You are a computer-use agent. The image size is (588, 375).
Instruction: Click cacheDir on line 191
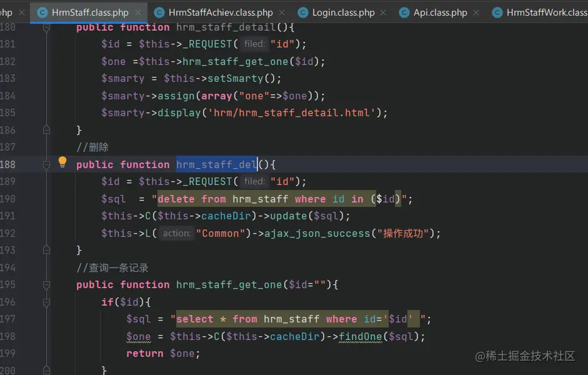click(x=226, y=216)
